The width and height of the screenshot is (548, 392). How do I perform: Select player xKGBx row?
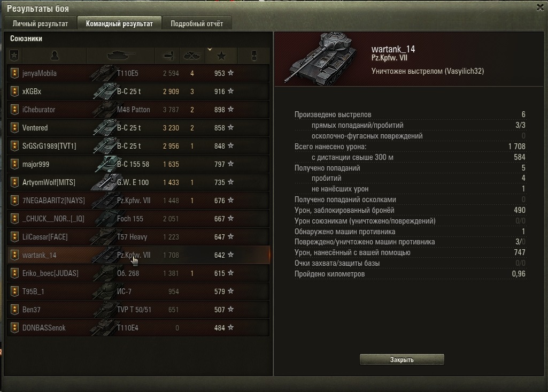(138, 91)
